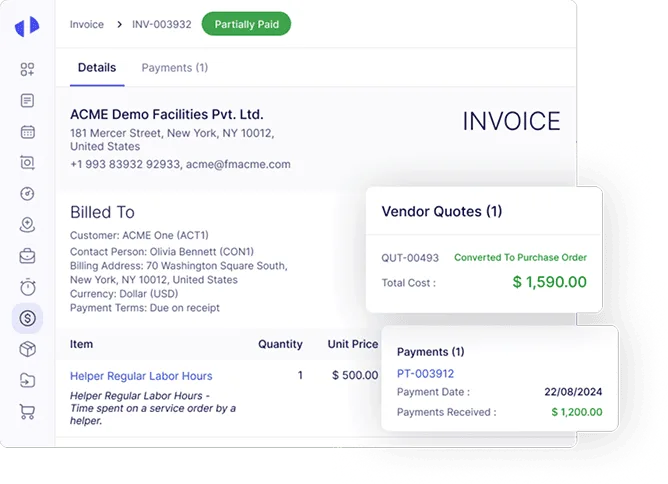Click the Quantity column header
Image resolution: width=668 pixels, height=484 pixels.
click(280, 344)
